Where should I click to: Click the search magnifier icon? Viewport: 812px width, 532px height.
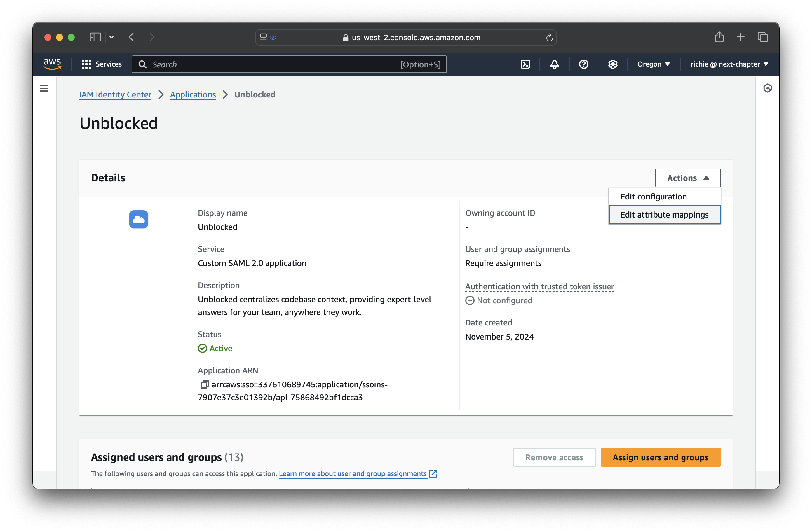pos(143,64)
